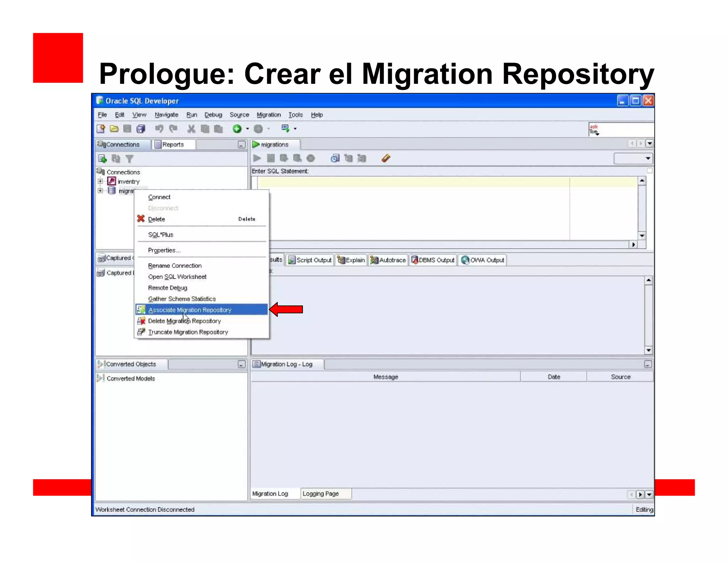
Task: Minimize the Converted Objects panel
Action: coord(241,364)
